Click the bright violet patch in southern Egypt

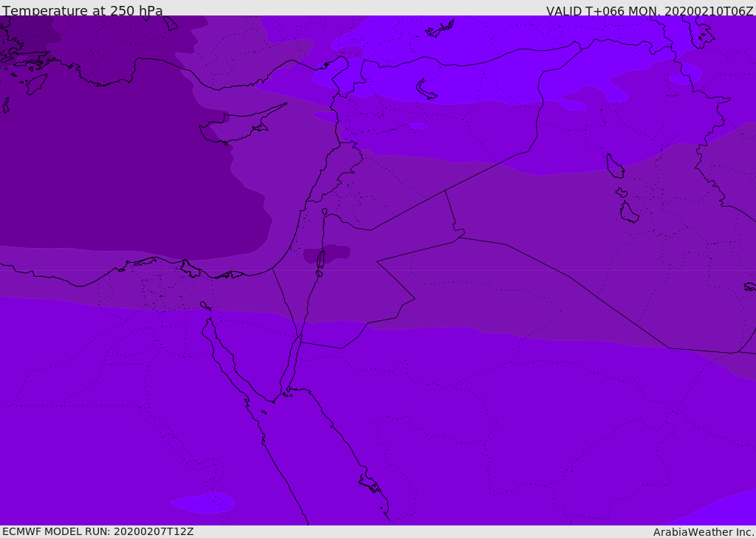(203, 503)
